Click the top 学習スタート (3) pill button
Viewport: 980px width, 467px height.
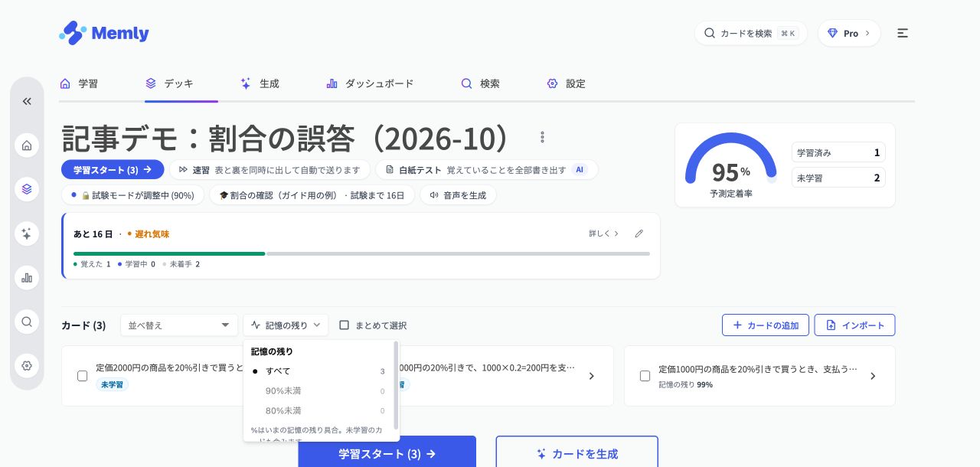113,170
